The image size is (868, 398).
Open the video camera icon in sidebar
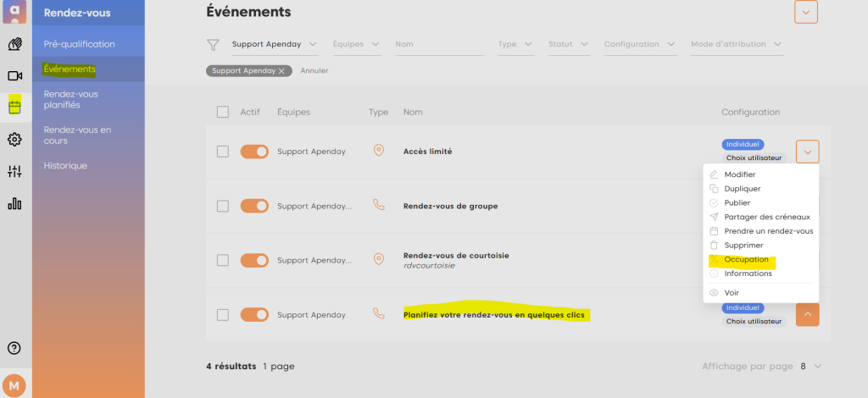pos(14,75)
